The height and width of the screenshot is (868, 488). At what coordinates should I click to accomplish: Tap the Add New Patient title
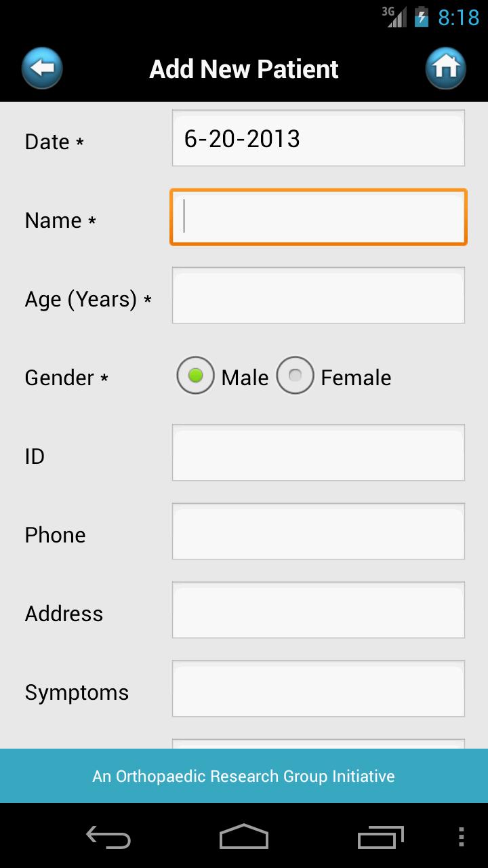[244, 69]
